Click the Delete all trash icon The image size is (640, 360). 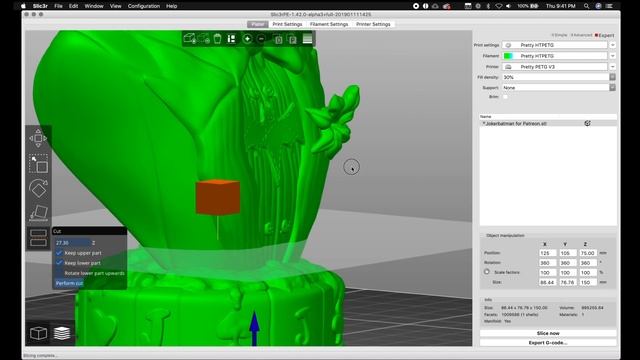(218, 39)
